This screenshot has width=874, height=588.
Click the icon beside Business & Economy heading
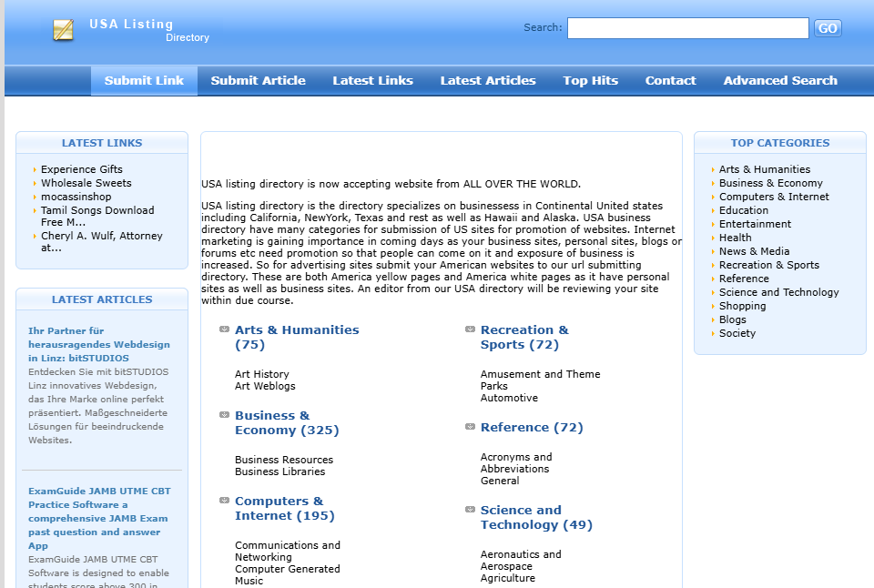pos(224,415)
